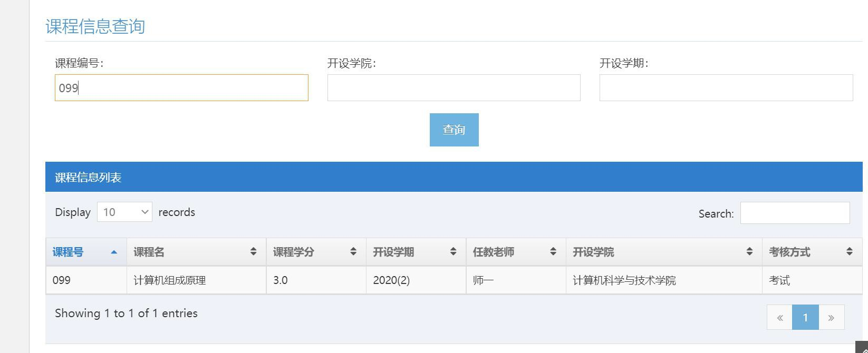
Task: Go to next page with » button
Action: 832,317
